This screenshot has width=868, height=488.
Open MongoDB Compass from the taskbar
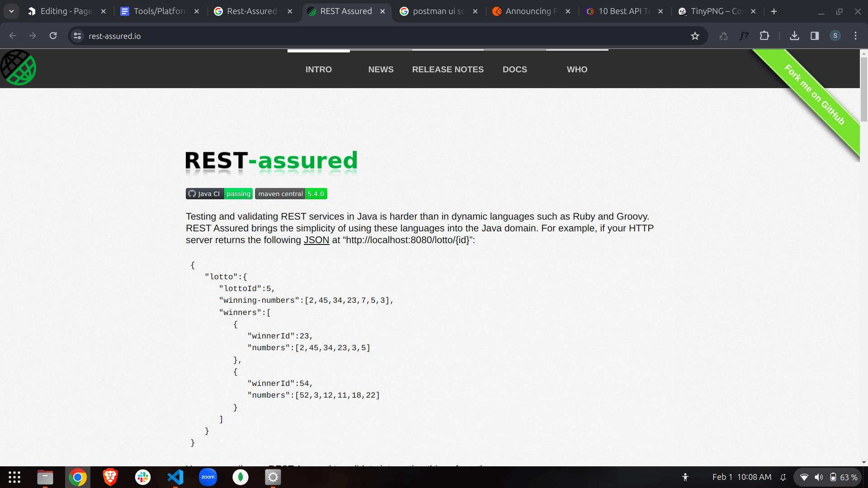point(241,477)
